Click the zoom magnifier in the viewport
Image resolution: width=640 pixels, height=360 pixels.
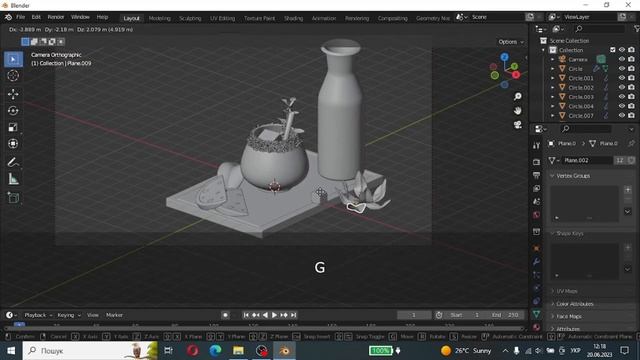[x=518, y=97]
